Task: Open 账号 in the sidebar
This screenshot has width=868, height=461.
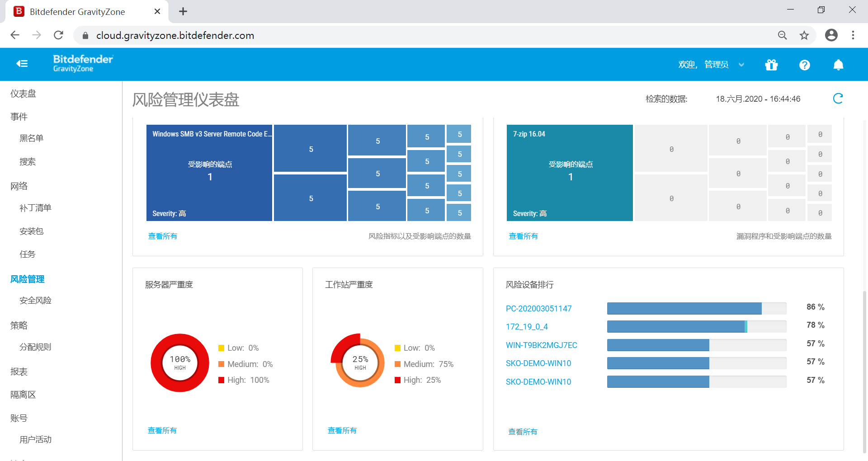Action: click(19, 418)
